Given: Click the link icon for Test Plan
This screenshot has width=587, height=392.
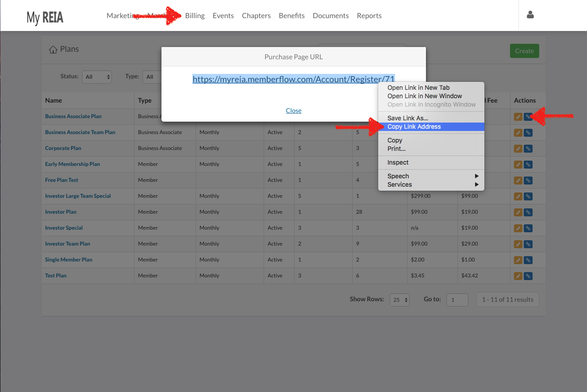Looking at the screenshot, I should pos(528,276).
